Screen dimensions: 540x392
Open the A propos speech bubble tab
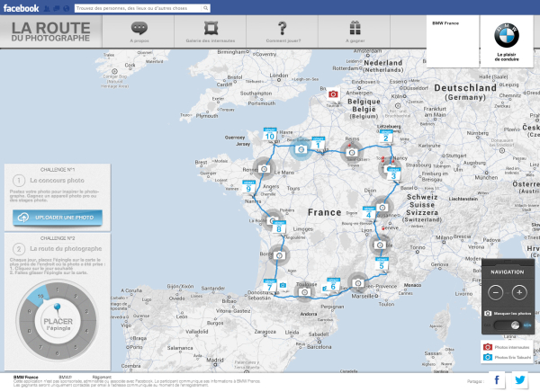point(139,31)
